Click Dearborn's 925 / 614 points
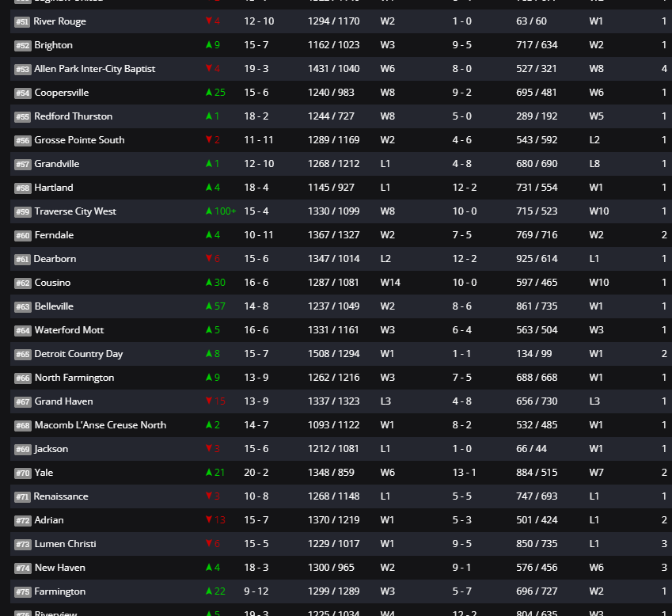 pos(537,258)
